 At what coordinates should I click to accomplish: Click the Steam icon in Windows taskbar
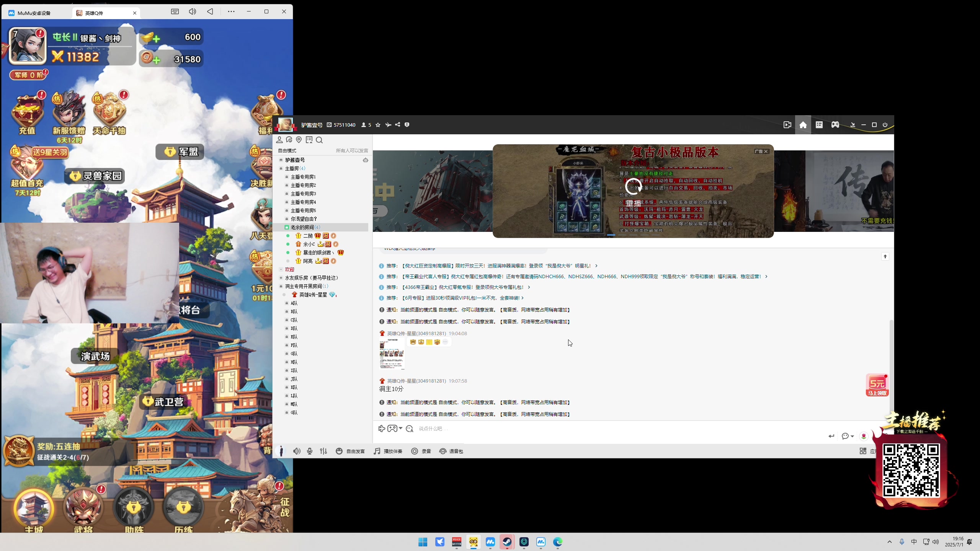(507, 542)
